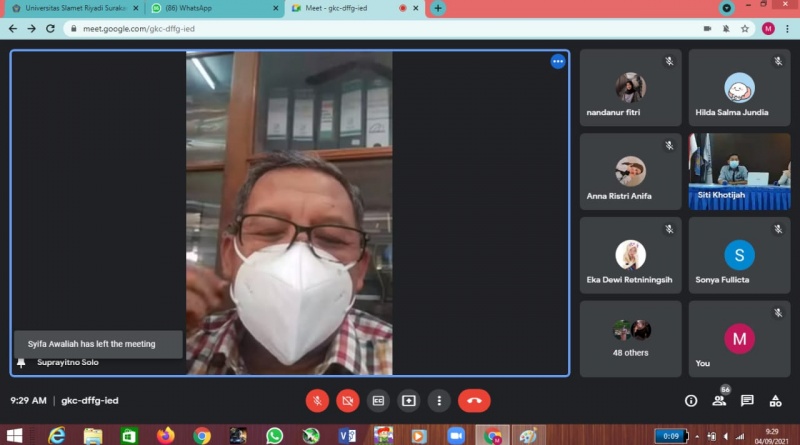This screenshot has width=800, height=445.
Task: Unmute the microphone in the call bar
Action: [317, 400]
